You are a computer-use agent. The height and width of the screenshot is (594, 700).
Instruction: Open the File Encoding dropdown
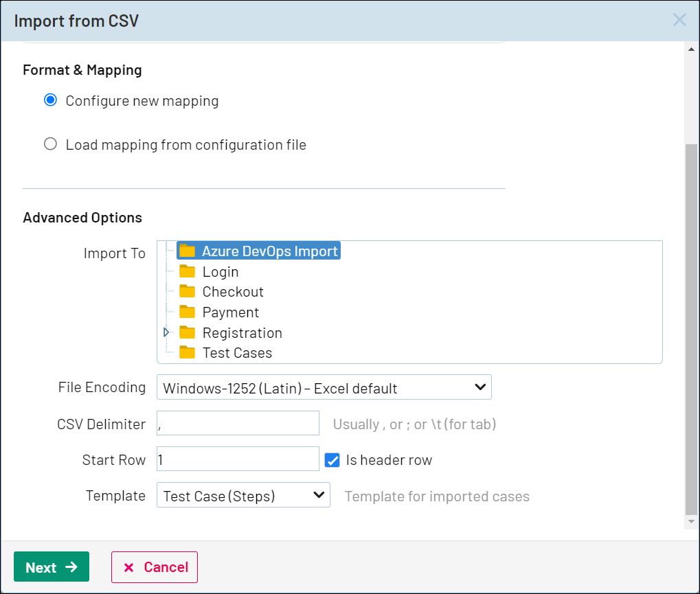[324, 387]
